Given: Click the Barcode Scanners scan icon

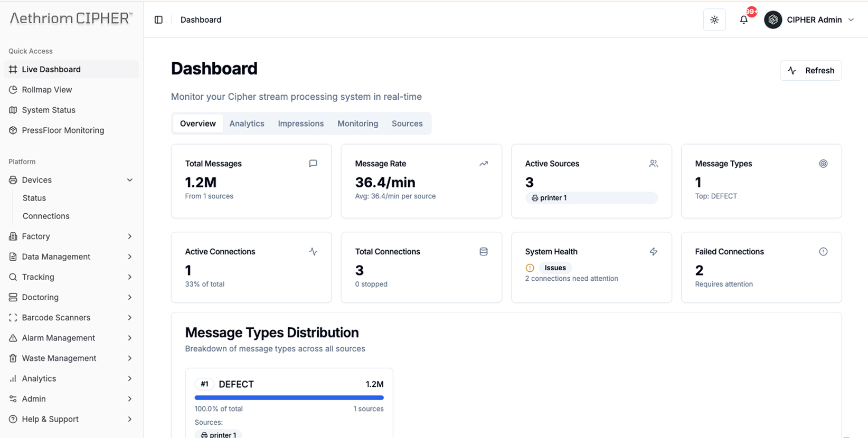Looking at the screenshot, I should (x=13, y=318).
